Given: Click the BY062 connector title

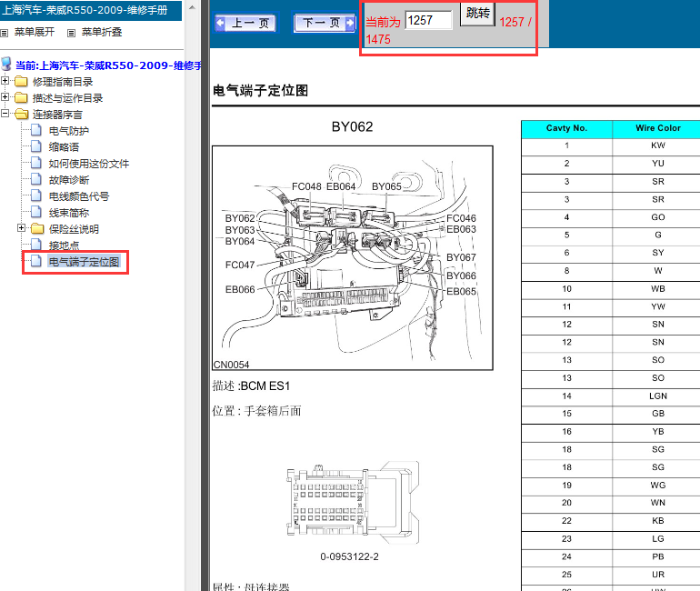Looking at the screenshot, I should (x=352, y=126).
